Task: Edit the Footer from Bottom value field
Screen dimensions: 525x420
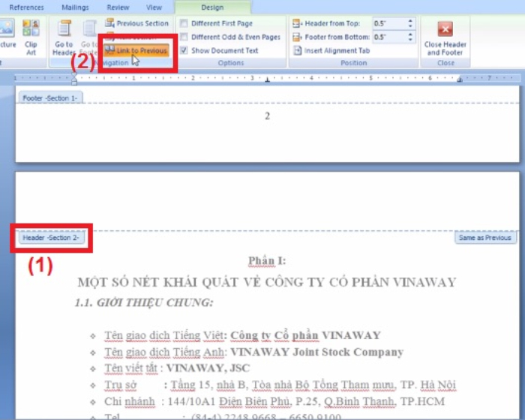Action: [x=390, y=37]
